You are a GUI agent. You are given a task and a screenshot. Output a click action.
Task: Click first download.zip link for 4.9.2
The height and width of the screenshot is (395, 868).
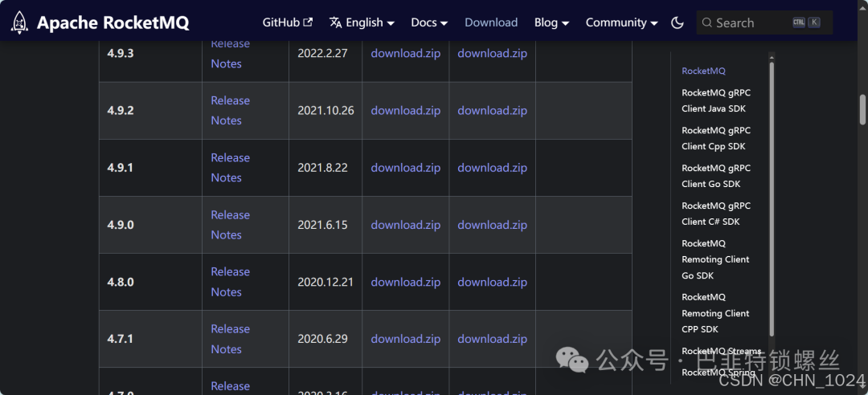pyautogui.click(x=406, y=111)
